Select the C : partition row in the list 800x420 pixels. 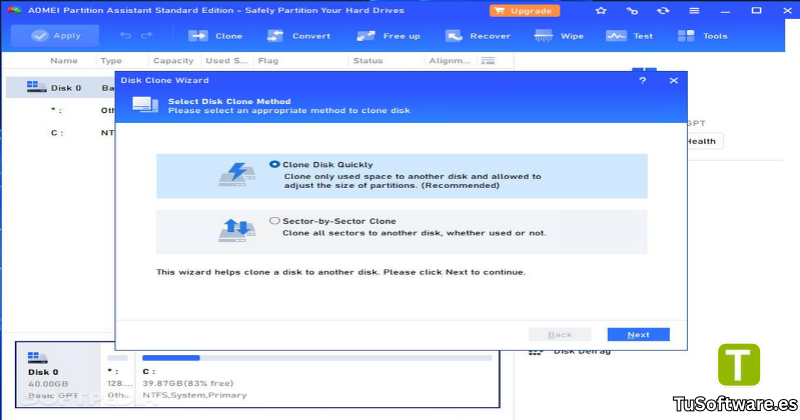(61, 133)
